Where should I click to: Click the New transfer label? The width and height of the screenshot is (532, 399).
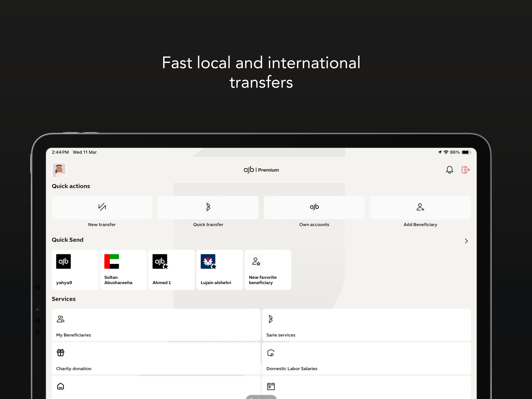point(102,224)
